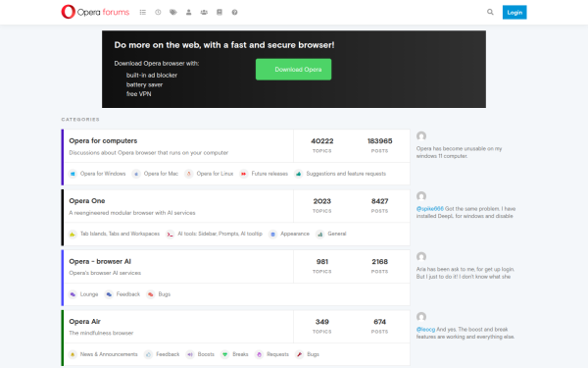Click the 8427 posts count
588x368 pixels.
click(x=379, y=201)
